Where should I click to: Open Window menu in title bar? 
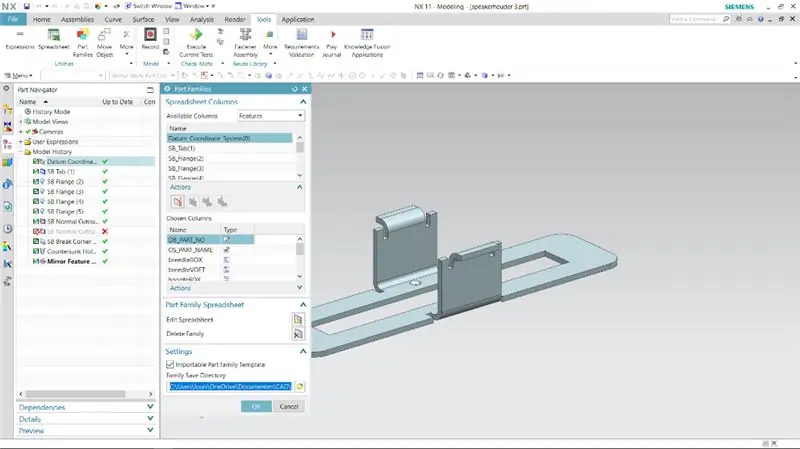click(x=194, y=6)
